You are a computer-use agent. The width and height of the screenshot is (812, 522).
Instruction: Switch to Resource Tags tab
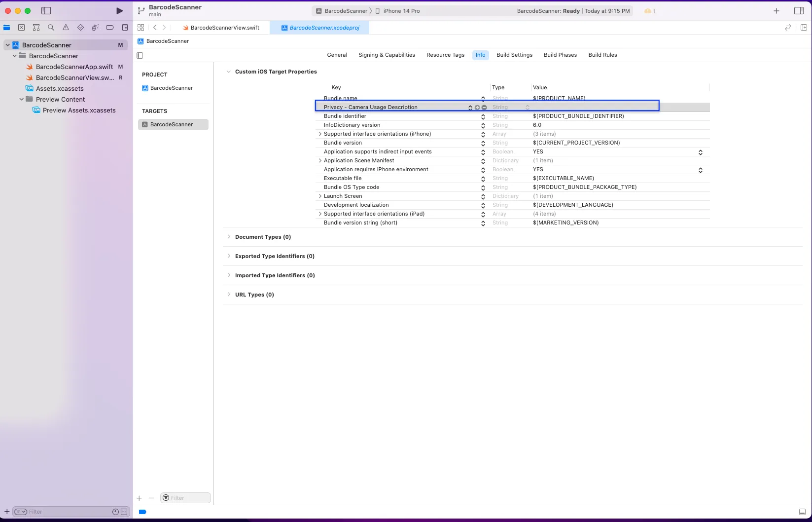pyautogui.click(x=446, y=55)
